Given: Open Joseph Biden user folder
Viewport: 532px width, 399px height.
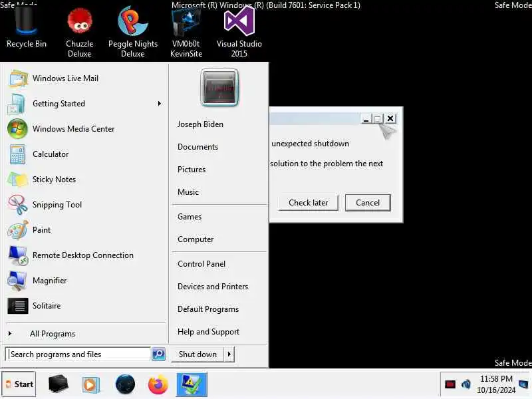Looking at the screenshot, I should [200, 124].
